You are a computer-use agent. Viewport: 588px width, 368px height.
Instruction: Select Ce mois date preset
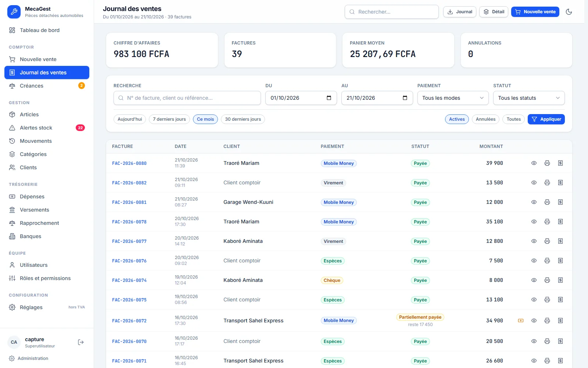[205, 119]
